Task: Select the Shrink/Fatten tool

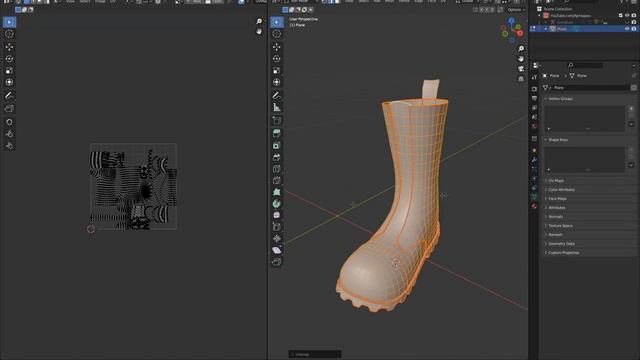Action: pos(277,238)
